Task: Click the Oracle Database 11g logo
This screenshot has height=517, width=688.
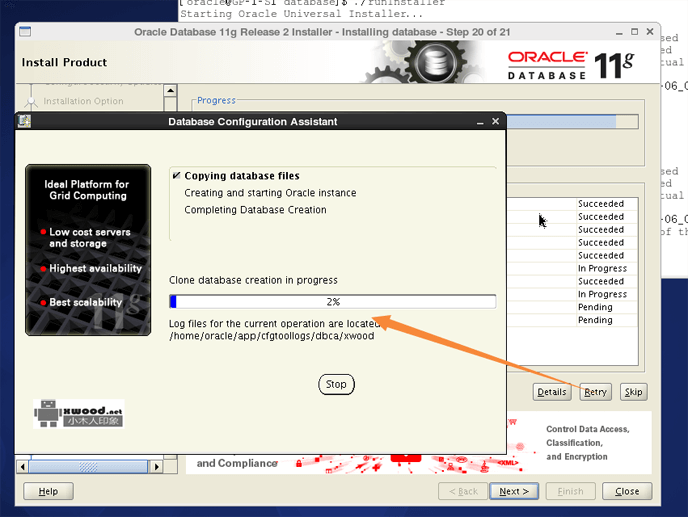Action: (x=570, y=65)
